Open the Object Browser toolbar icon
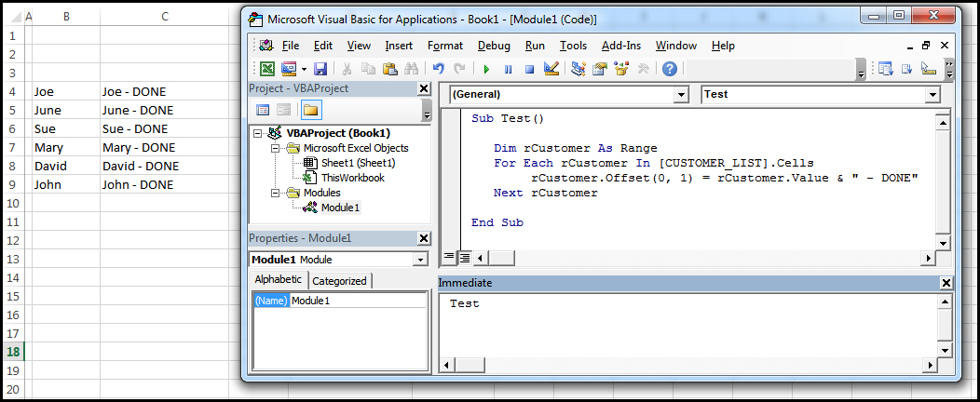980x402 pixels. [621, 69]
